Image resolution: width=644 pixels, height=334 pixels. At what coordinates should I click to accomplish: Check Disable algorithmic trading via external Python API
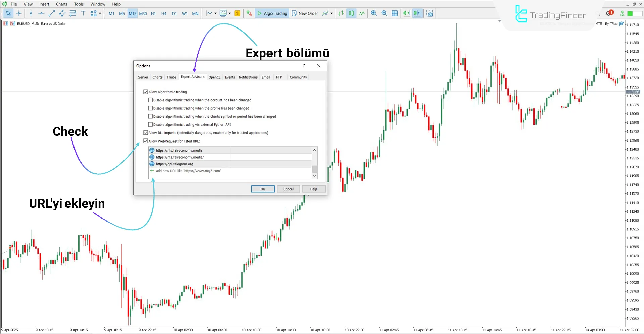pos(150,124)
